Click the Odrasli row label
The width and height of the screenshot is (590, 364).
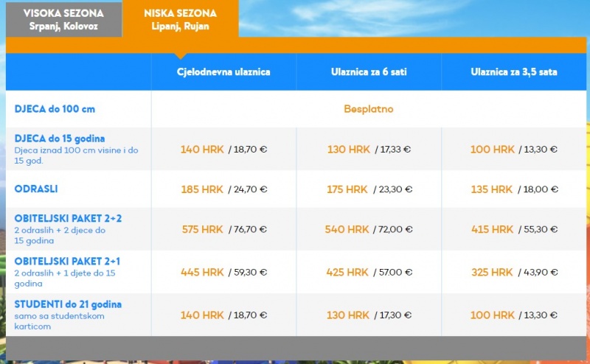point(36,189)
